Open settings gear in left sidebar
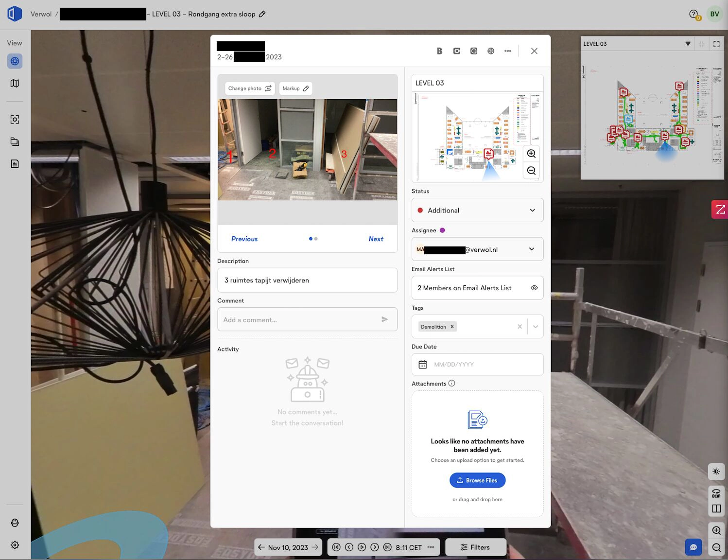Viewport: 728px width, 560px height. (15, 545)
